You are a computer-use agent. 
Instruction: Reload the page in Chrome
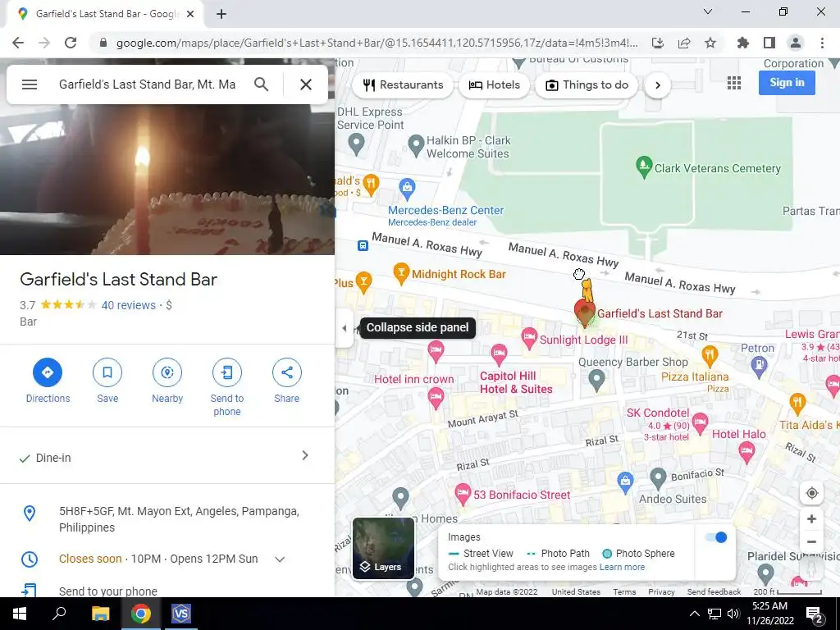[71, 43]
